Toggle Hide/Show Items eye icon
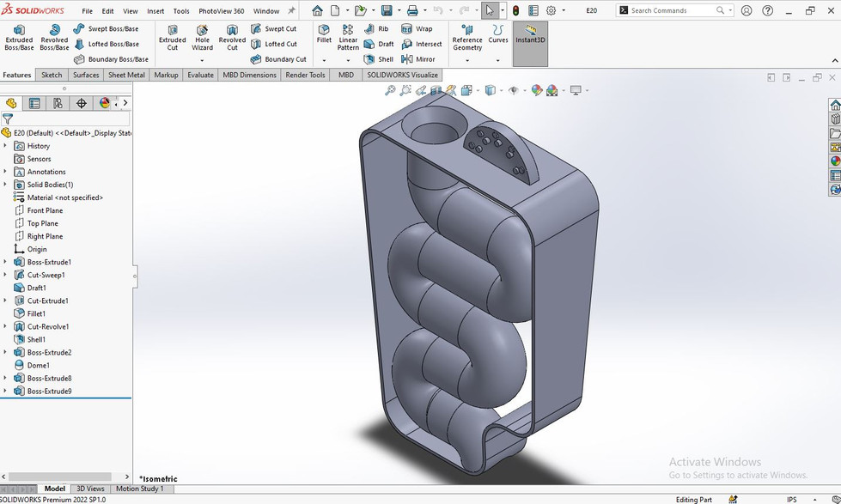 (514, 90)
